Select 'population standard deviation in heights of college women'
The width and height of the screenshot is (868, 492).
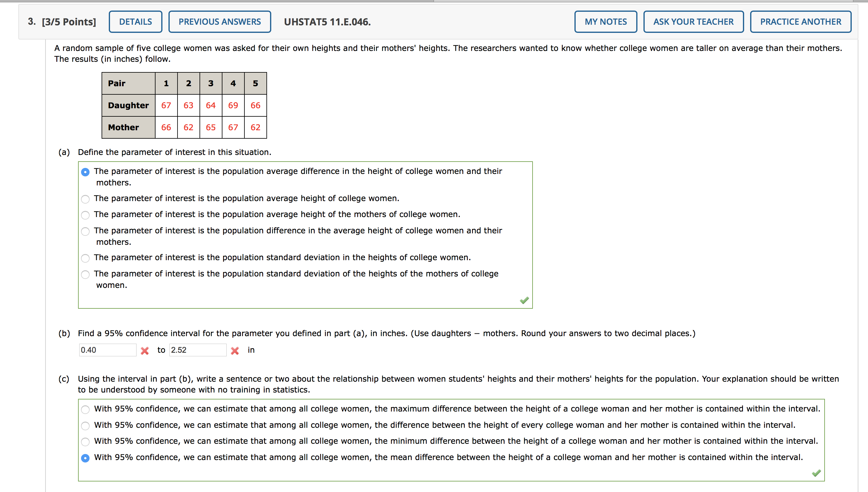tap(86, 258)
